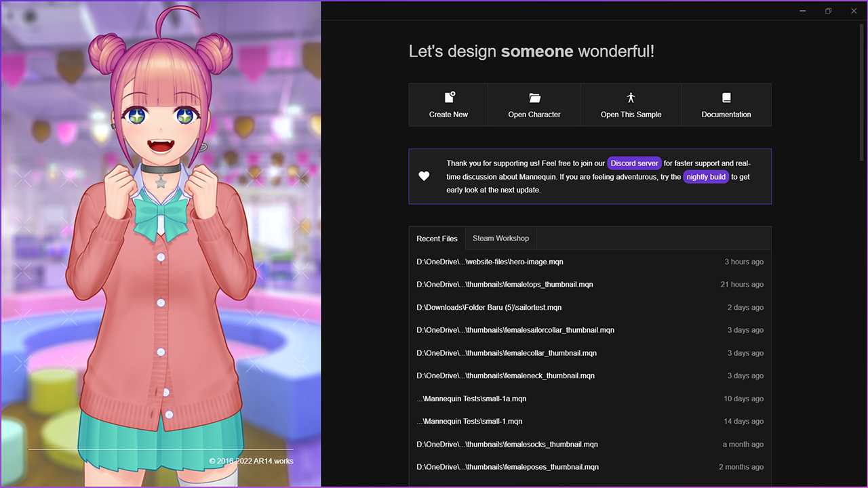Click the '2 days ago' timestamp

[x=745, y=308]
